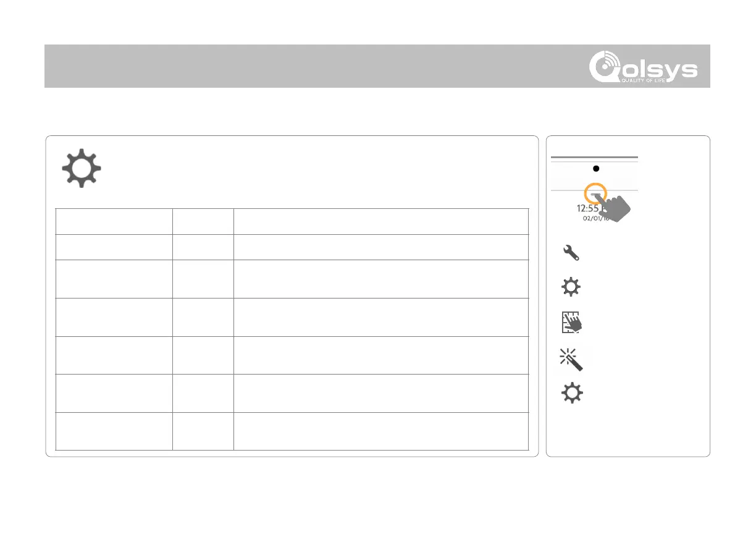Click the gray header banner beside the logo

(x=309, y=66)
